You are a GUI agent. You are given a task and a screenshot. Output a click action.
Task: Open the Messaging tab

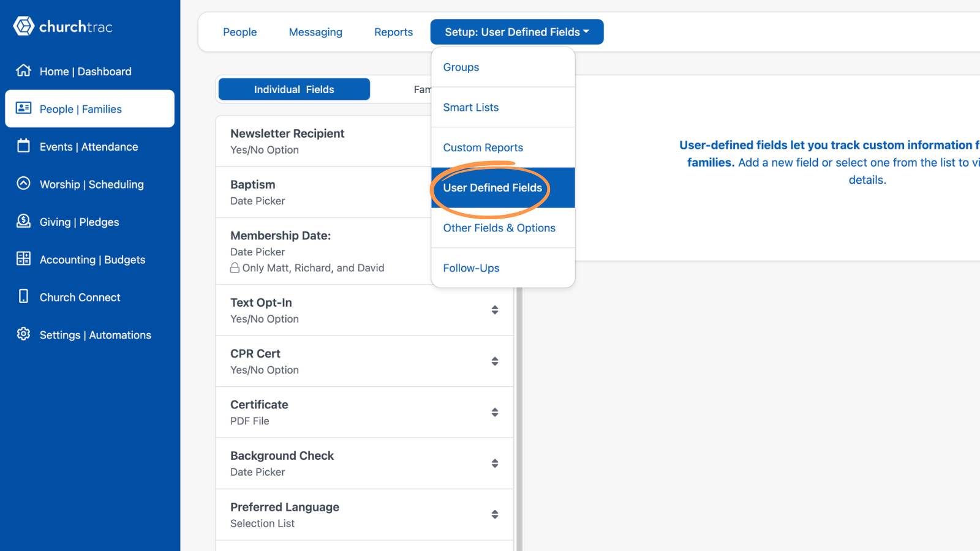(x=315, y=32)
